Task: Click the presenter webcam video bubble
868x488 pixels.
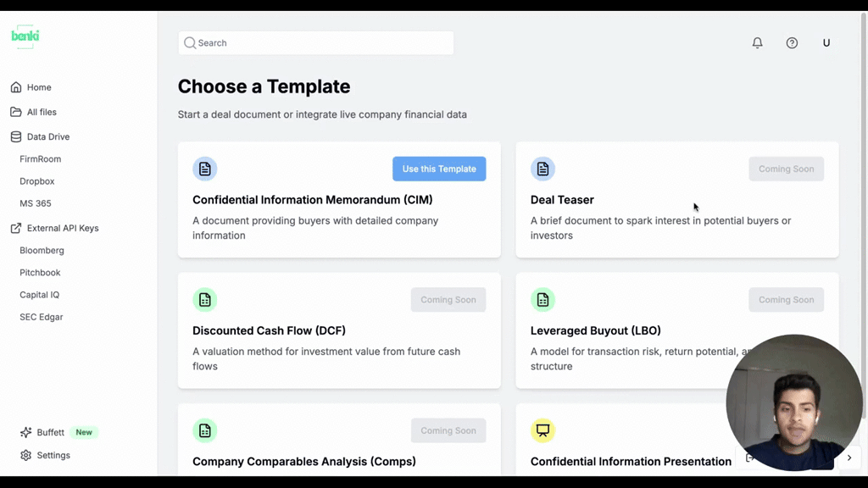Action: pos(794,402)
